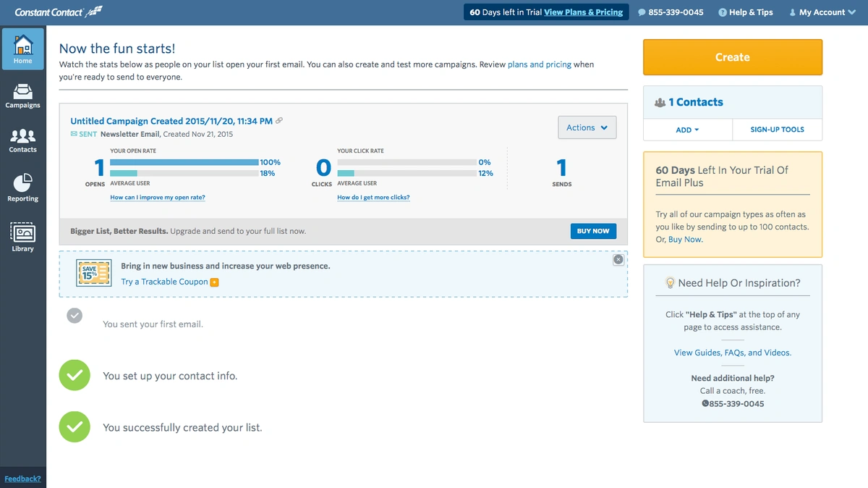Click the lightbulb icon in help panel
This screenshot has height=488, width=868.
point(670,283)
